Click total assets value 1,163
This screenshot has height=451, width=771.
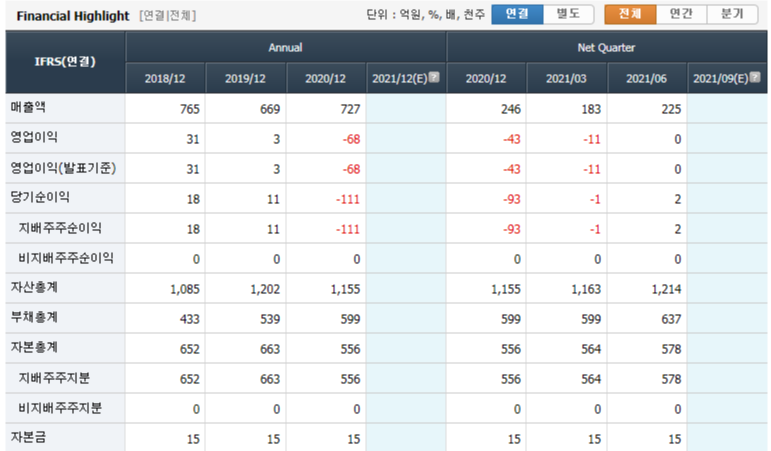586,289
